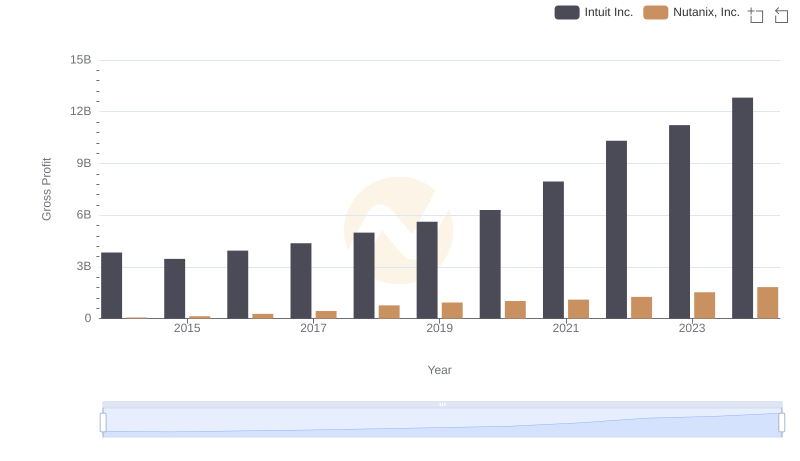
Task: Click the Year axis title
Action: coord(439,370)
